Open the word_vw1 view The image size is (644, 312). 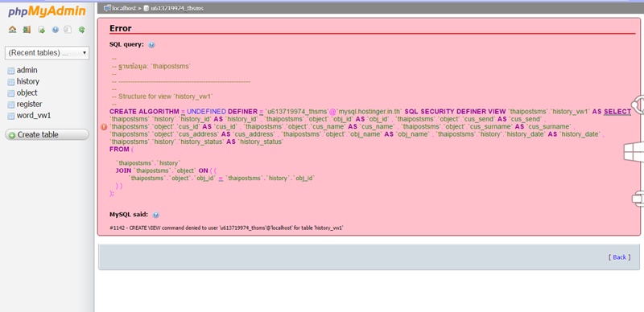click(x=34, y=115)
